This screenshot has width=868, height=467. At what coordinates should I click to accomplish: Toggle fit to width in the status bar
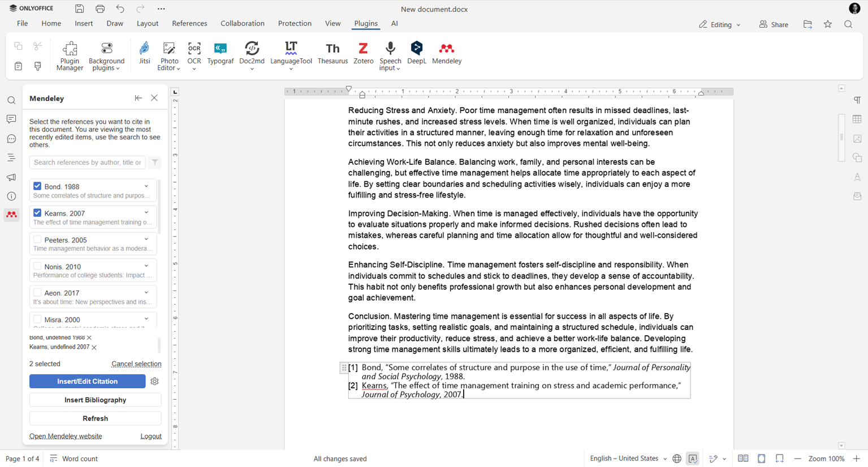(x=780, y=459)
